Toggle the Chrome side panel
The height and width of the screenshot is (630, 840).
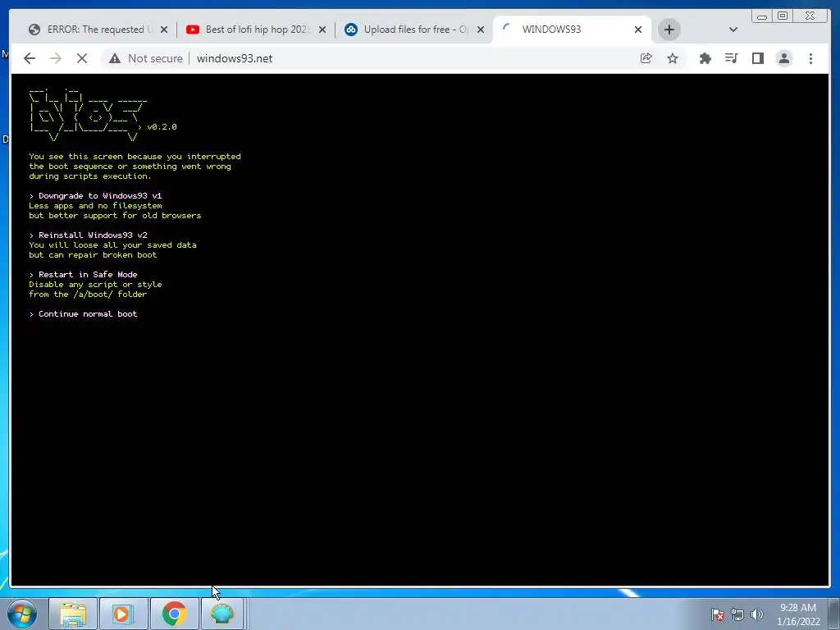(757, 58)
